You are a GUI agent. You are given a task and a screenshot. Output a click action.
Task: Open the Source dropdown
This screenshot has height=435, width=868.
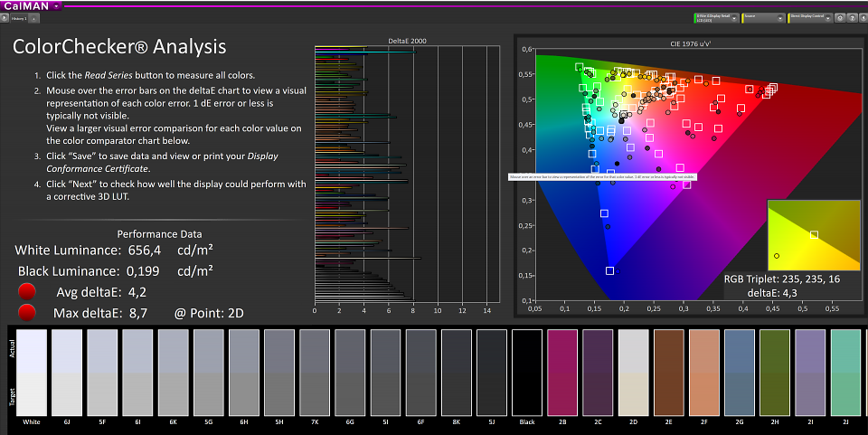pos(763,18)
